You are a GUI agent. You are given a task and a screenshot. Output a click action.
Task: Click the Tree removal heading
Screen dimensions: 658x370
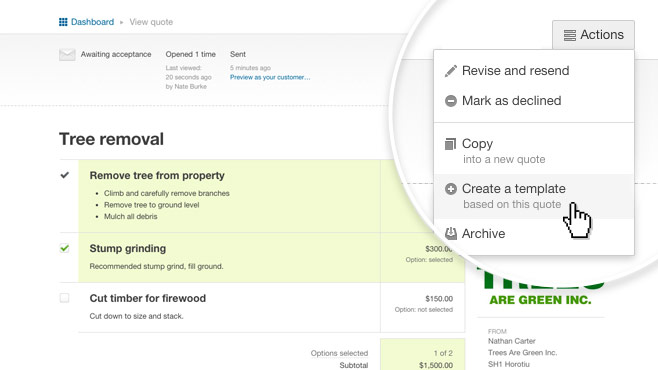(x=111, y=139)
